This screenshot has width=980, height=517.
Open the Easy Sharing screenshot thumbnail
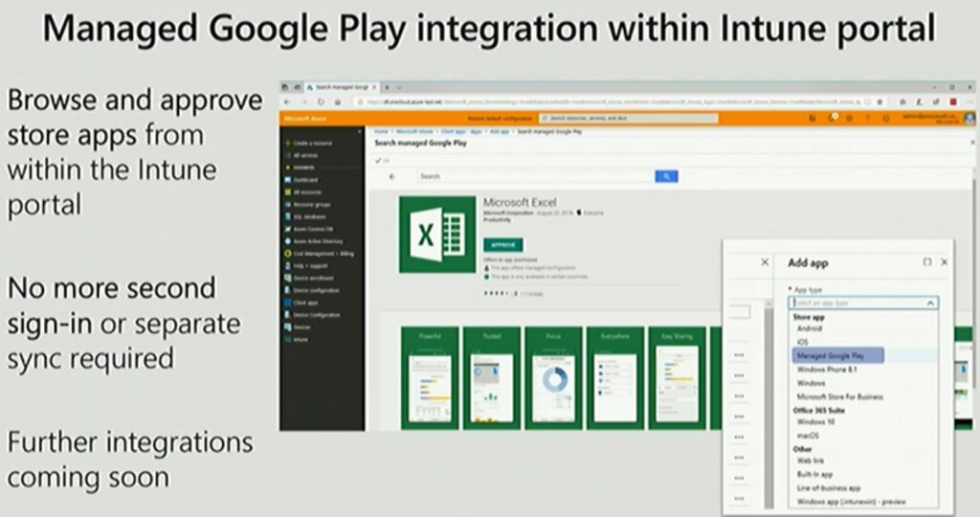[678, 378]
